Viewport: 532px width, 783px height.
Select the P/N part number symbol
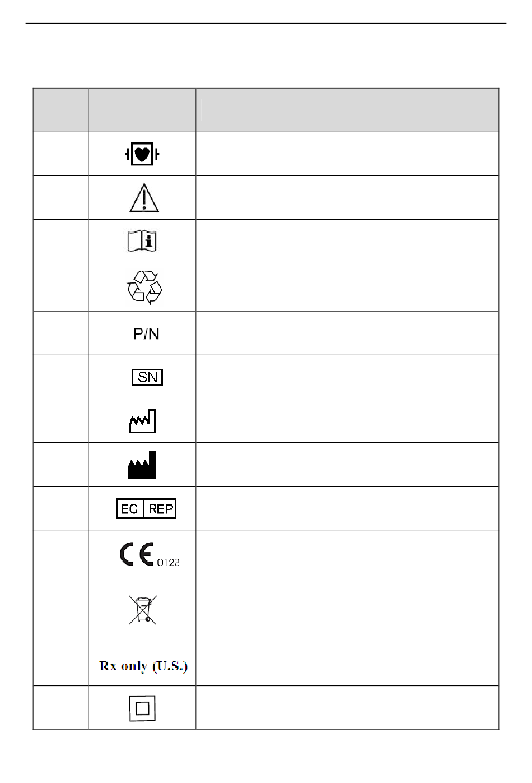click(146, 334)
